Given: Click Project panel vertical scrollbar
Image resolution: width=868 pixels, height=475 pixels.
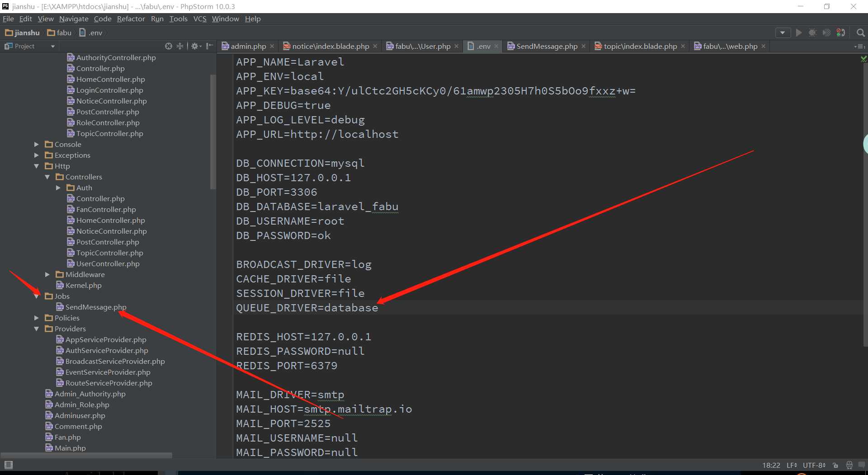Looking at the screenshot, I should pos(213,131).
